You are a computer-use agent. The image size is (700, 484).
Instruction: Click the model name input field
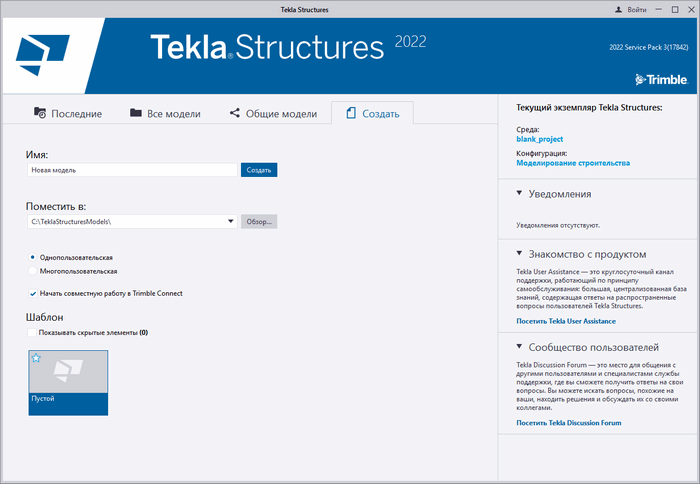pyautogui.click(x=132, y=170)
